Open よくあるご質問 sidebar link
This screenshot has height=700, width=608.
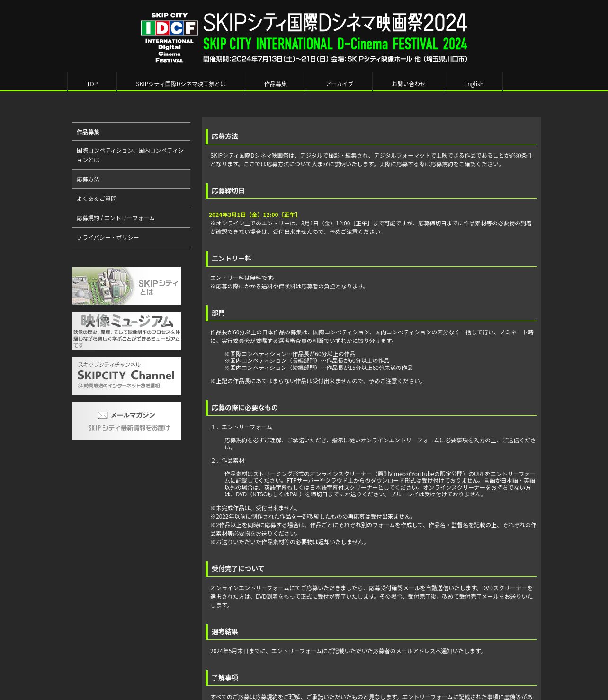click(x=131, y=198)
